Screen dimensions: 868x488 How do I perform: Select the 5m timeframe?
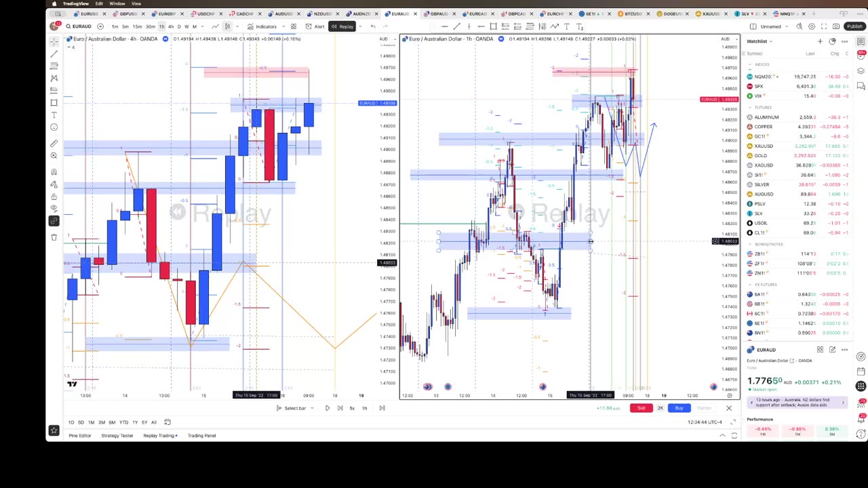(125, 26)
